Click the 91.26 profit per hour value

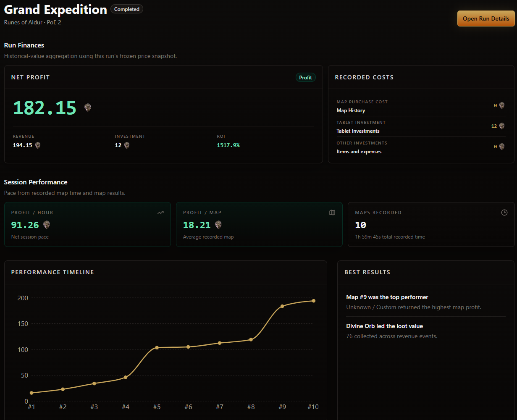tap(25, 225)
